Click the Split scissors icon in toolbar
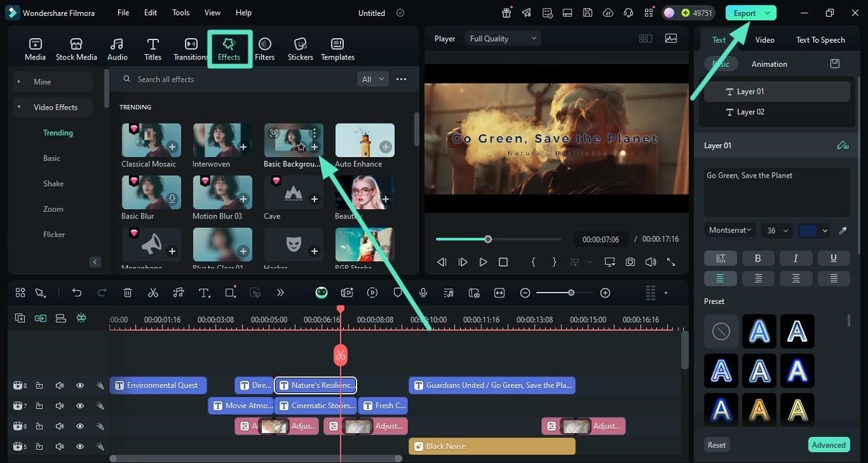Image resolution: width=868 pixels, height=463 pixels. [153, 293]
